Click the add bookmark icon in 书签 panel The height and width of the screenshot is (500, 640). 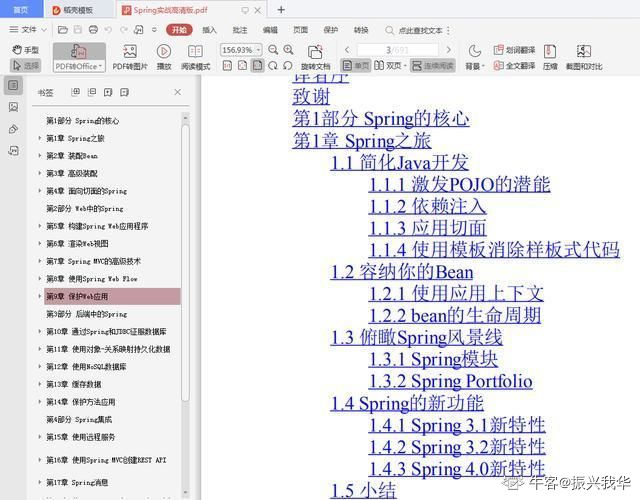[x=108, y=92]
